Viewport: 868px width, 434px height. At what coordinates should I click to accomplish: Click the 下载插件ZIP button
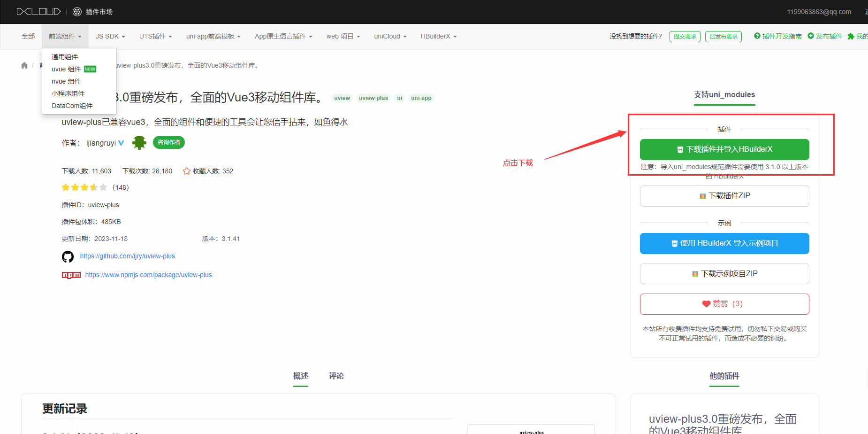click(x=724, y=196)
